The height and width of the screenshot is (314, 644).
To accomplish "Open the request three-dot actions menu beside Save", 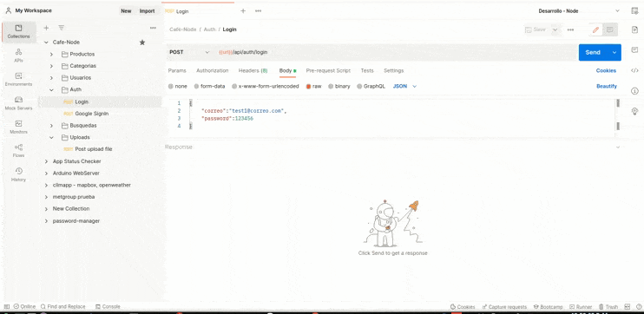I will (570, 29).
